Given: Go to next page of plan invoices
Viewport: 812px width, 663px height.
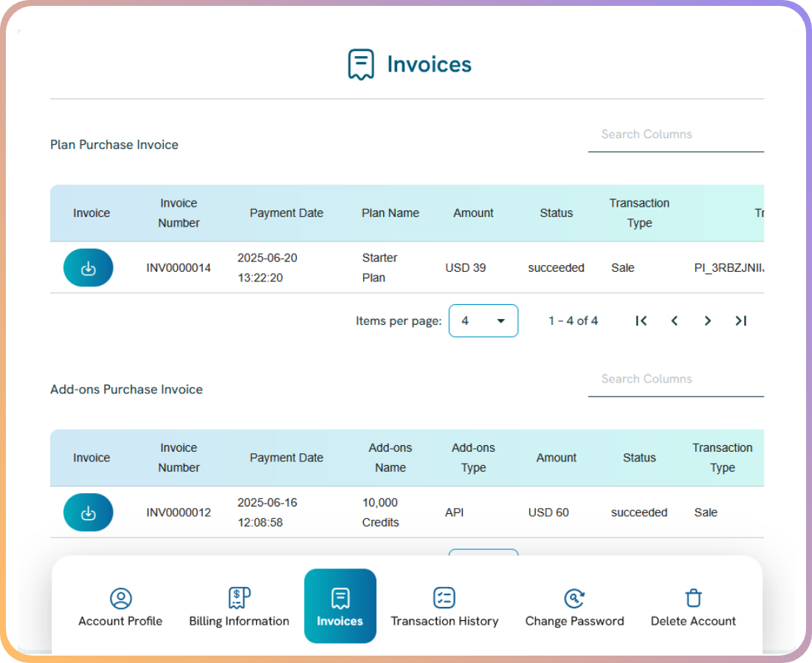Looking at the screenshot, I should point(707,320).
